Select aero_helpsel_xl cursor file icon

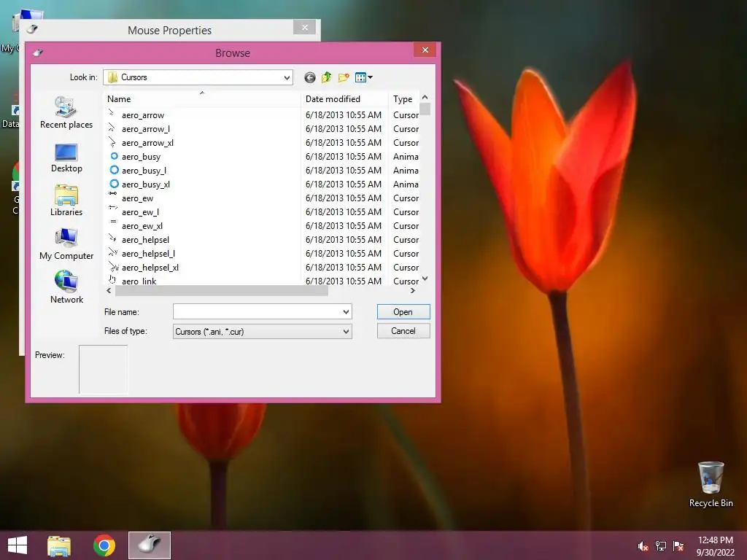pos(113,265)
